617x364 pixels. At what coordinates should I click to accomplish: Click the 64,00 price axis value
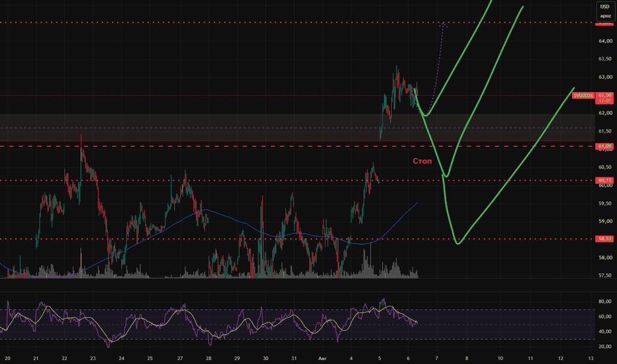point(605,41)
